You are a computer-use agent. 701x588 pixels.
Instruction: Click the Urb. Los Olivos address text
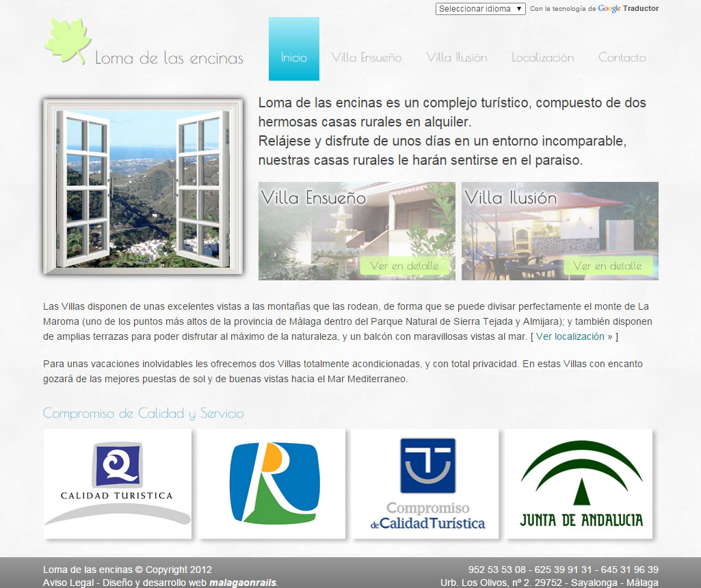[549, 583]
